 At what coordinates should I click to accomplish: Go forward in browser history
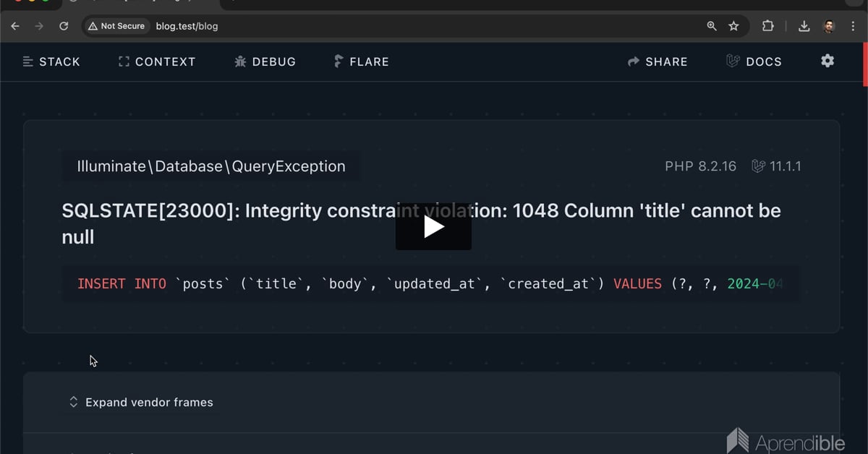pyautogui.click(x=39, y=26)
